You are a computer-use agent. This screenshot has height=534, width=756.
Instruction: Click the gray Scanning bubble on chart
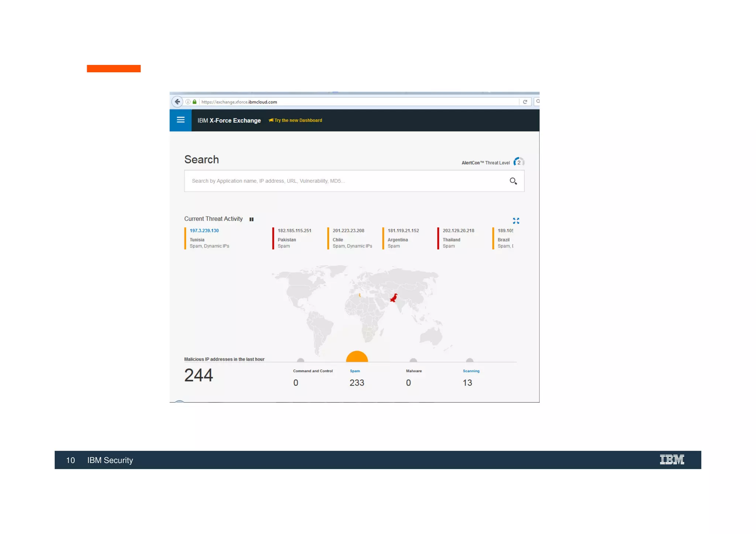[470, 360]
